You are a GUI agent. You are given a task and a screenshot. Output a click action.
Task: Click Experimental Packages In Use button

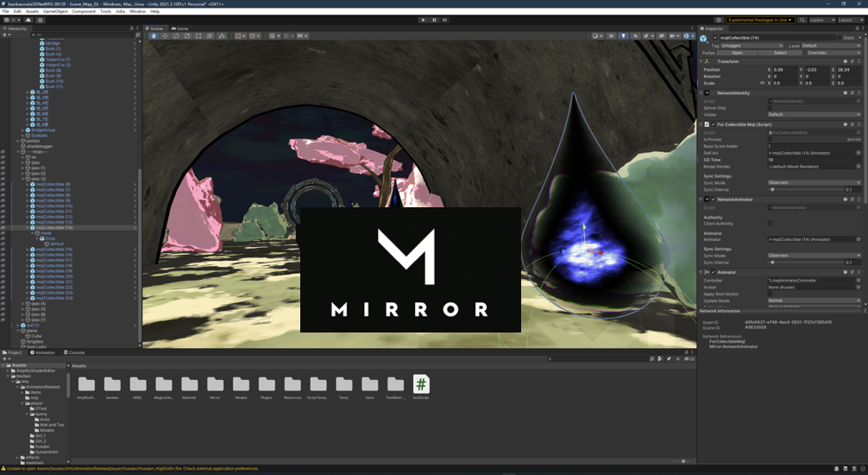pos(760,20)
